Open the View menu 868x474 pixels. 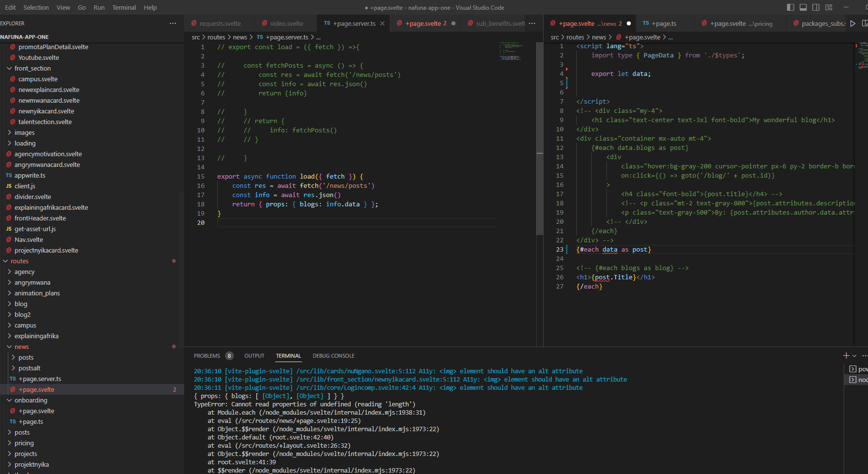pyautogui.click(x=63, y=7)
